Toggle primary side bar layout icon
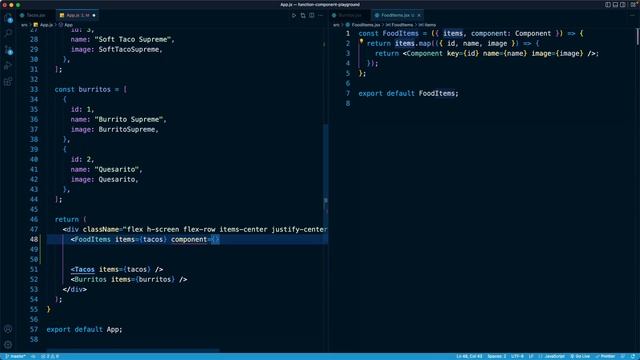This screenshot has height=360, width=640. tap(608, 4)
